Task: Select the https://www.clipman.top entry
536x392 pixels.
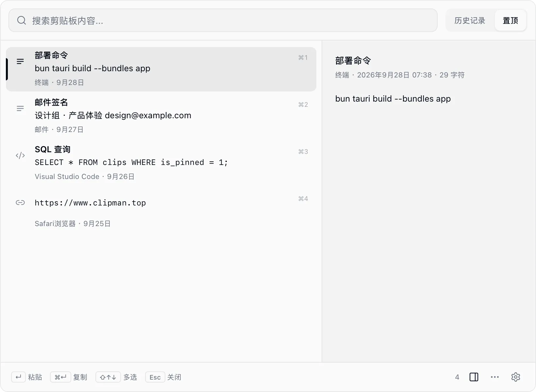Action: point(161,210)
